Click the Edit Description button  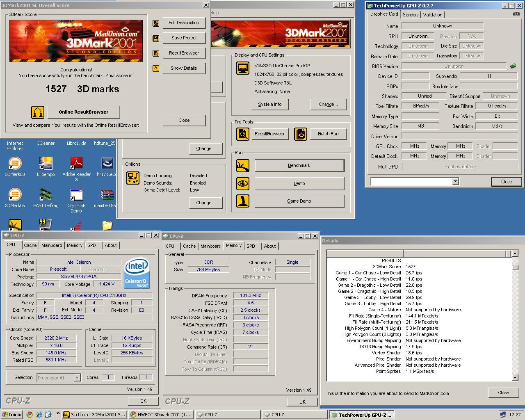(x=184, y=23)
